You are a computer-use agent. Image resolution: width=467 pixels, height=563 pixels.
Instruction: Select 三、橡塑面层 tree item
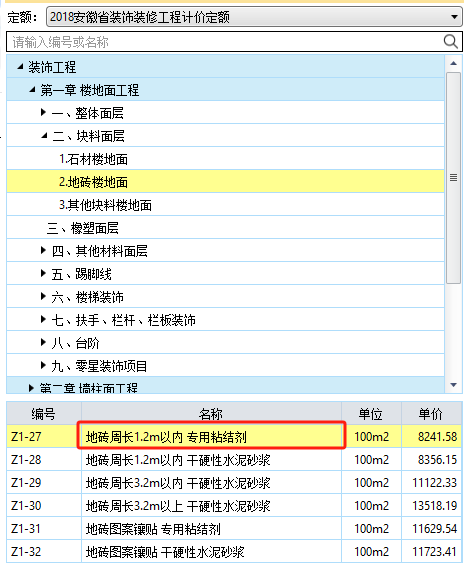click(x=83, y=228)
